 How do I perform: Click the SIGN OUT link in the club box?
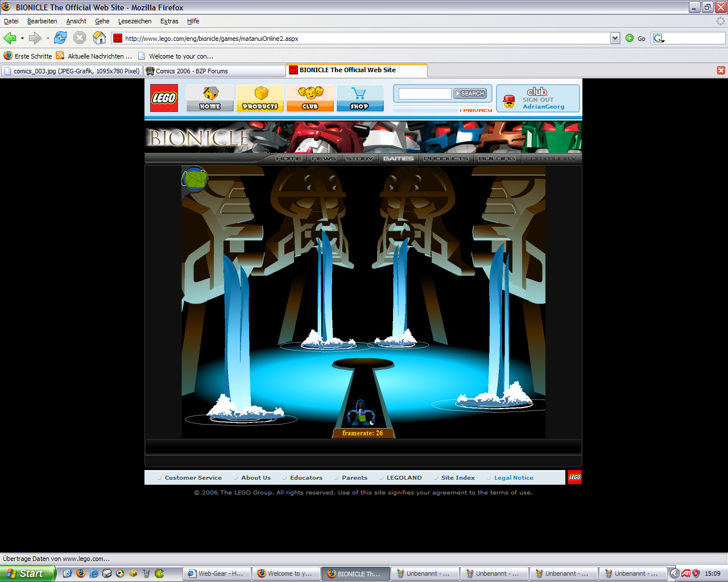pos(538,99)
